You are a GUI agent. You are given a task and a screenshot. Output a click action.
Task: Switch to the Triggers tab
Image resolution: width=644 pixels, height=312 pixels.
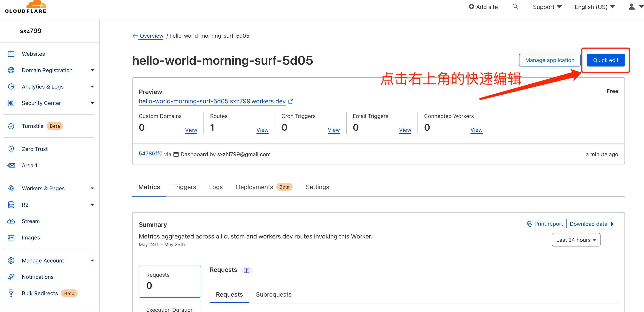185,187
